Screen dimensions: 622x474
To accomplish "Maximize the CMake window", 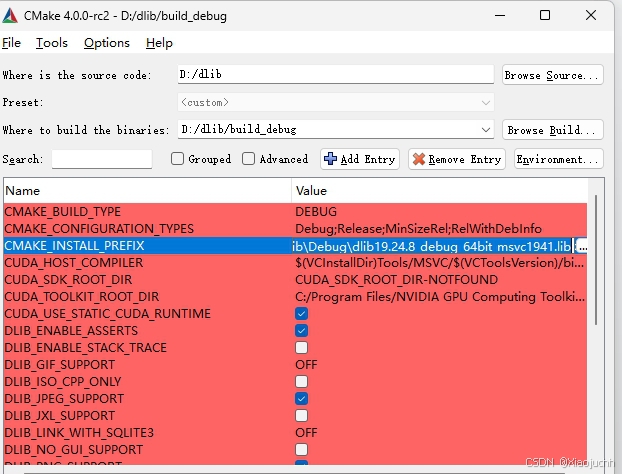I will pyautogui.click(x=545, y=15).
